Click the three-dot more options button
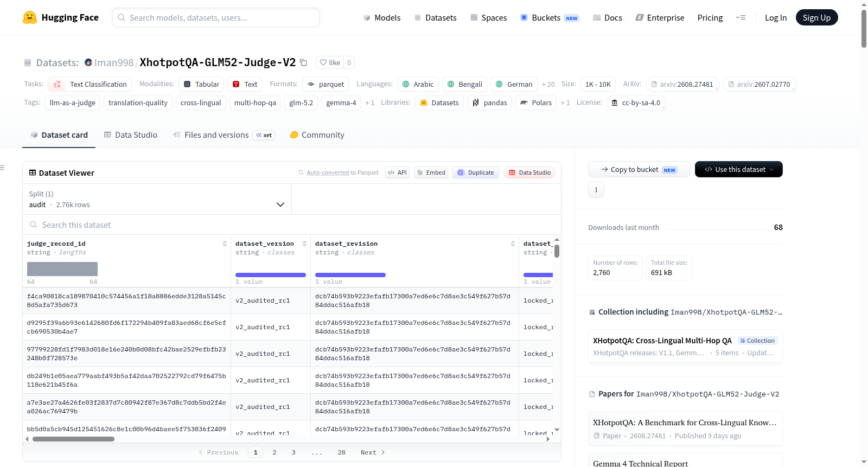The height and width of the screenshot is (467, 868). coord(596,190)
